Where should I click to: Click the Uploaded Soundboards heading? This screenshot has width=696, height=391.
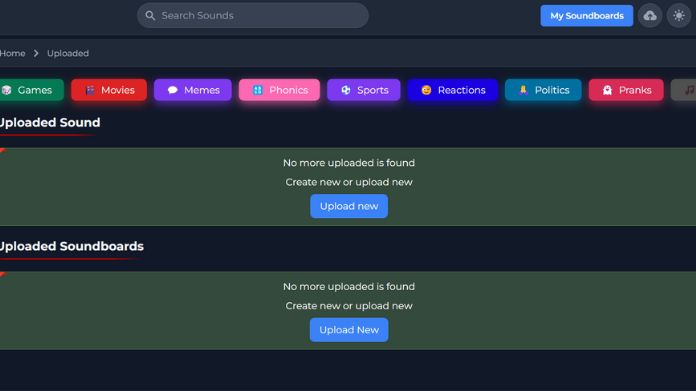tap(71, 246)
